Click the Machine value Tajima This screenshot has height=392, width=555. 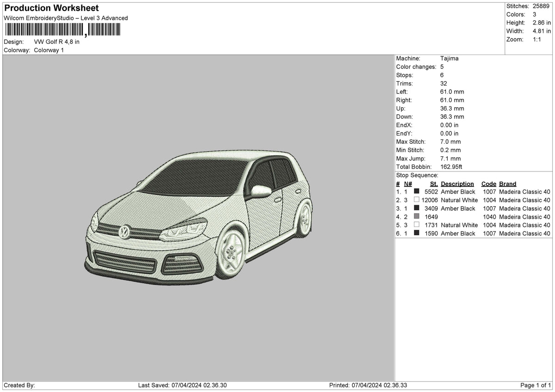[x=450, y=58]
